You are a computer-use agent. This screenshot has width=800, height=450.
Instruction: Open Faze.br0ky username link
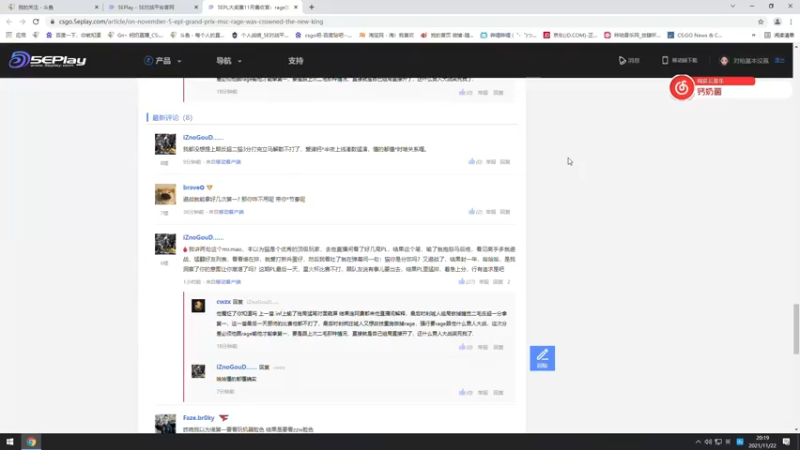point(198,417)
